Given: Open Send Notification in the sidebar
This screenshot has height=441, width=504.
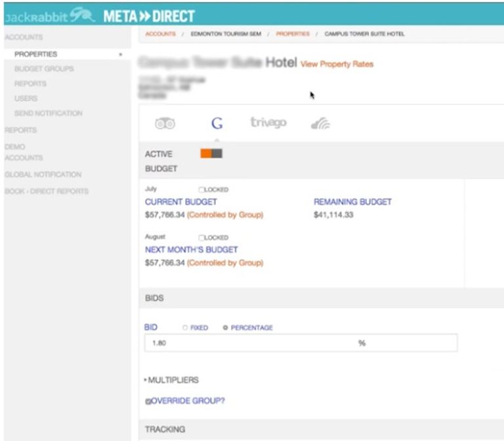Looking at the screenshot, I should coord(49,113).
